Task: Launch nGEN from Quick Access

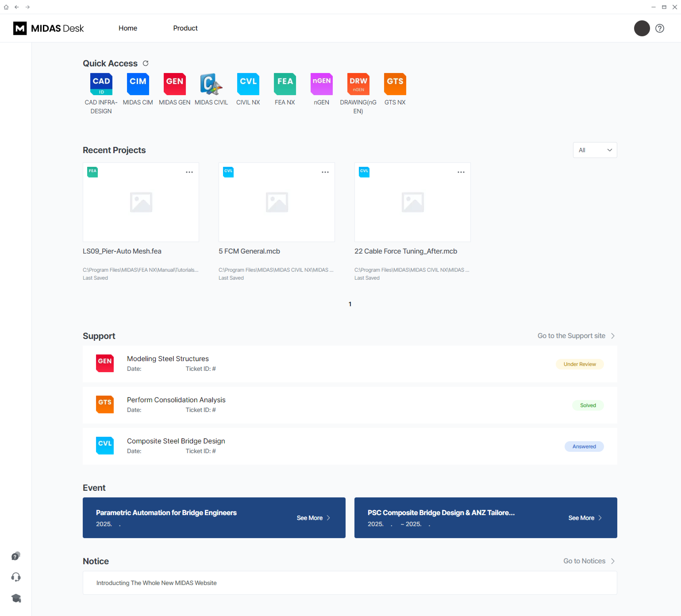Action: click(321, 84)
